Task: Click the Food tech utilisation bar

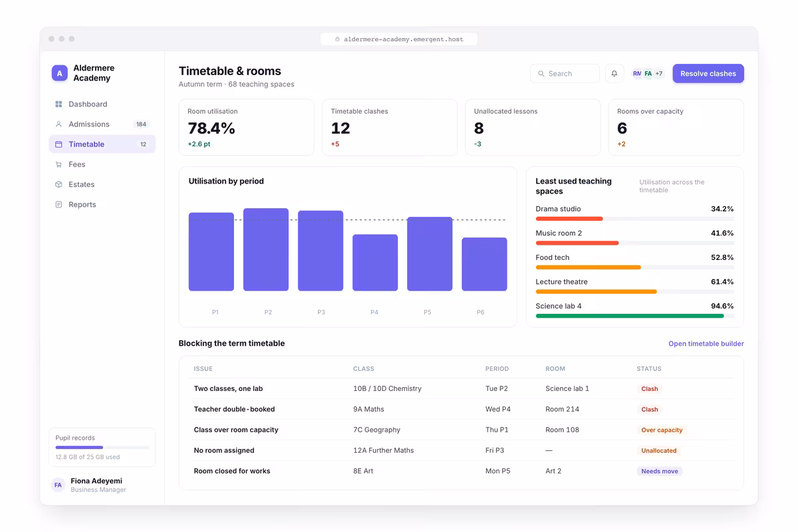Action: click(x=635, y=267)
